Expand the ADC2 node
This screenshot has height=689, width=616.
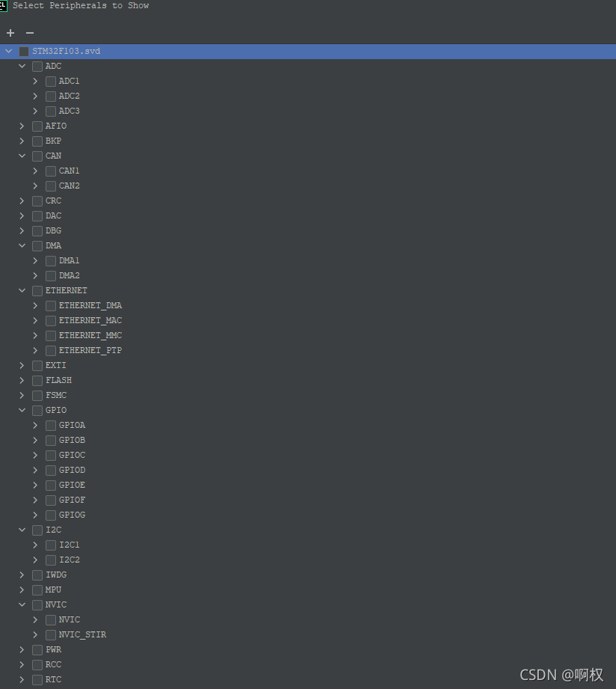pyautogui.click(x=35, y=96)
